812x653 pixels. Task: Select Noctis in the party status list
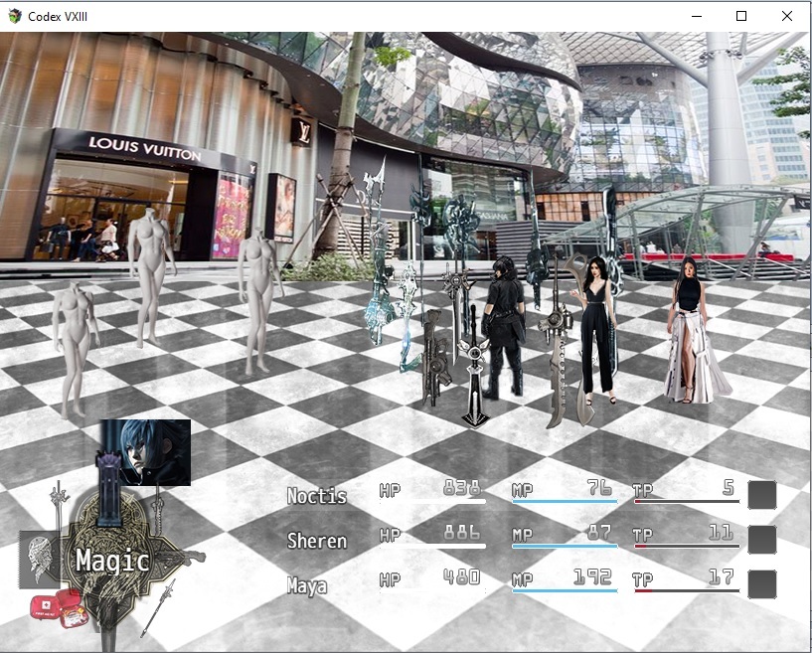[x=316, y=496]
